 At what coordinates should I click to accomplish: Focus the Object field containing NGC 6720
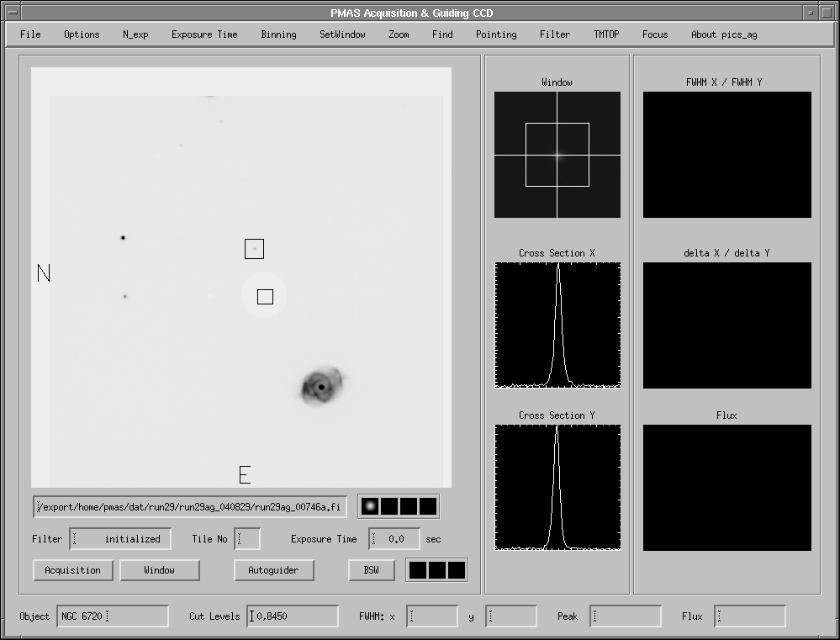(x=113, y=616)
